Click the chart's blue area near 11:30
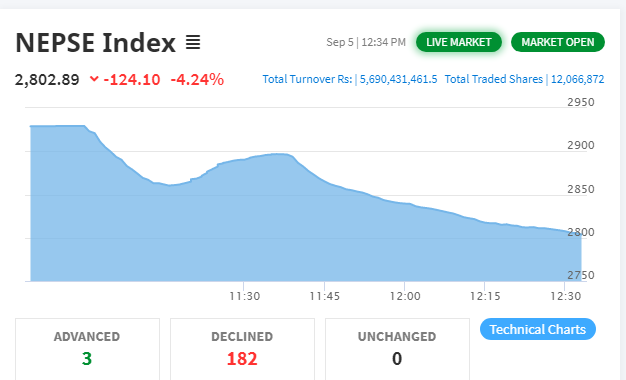The width and height of the screenshot is (626, 380). [x=244, y=224]
